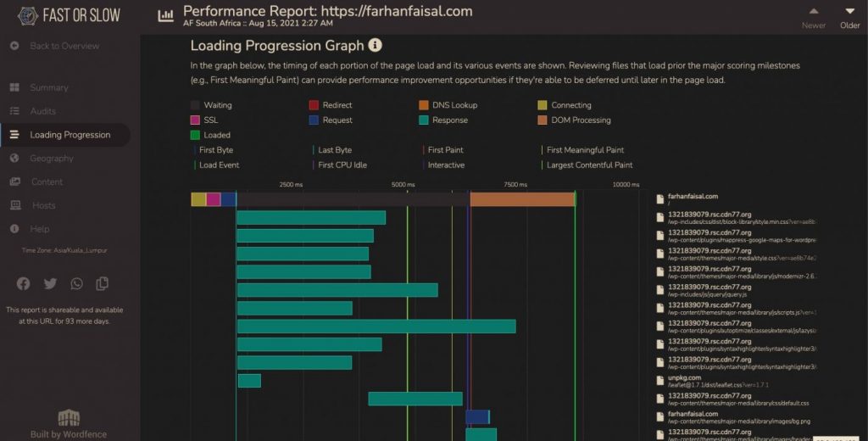Open the Audits section
The image size is (868, 441).
pos(42,111)
